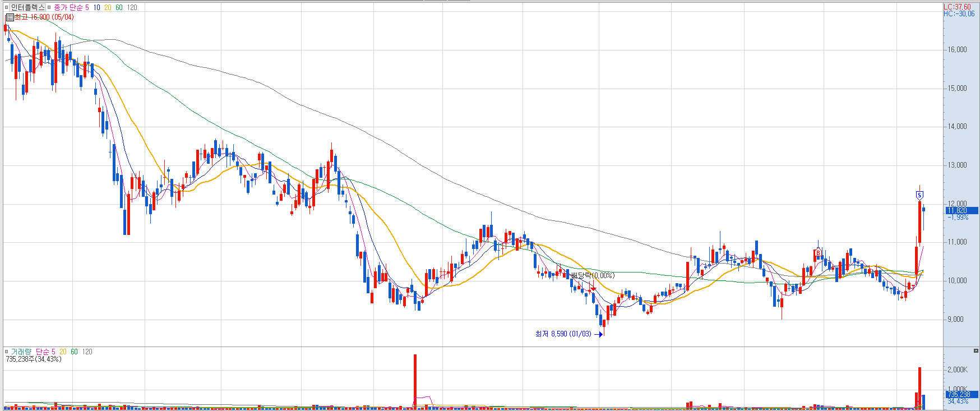Click the blue 735,238 volume tag
Screen dimensions: 980x411
click(x=962, y=395)
